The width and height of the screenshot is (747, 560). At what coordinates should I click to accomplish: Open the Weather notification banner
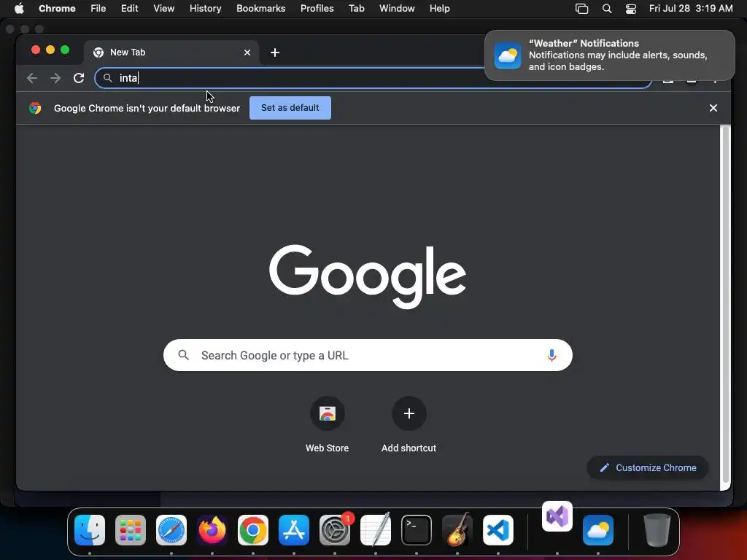pyautogui.click(x=610, y=55)
